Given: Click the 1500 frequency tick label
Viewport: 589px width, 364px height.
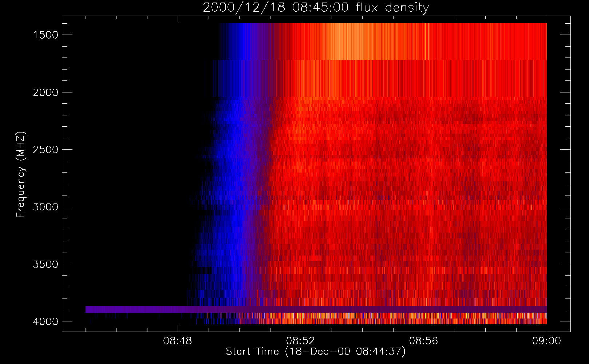Looking at the screenshot, I should coord(46,35).
